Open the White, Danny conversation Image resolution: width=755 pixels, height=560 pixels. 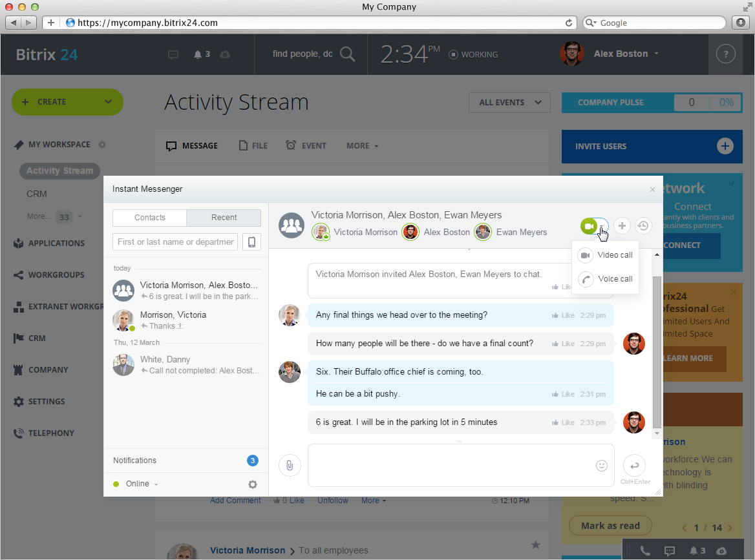coord(186,365)
